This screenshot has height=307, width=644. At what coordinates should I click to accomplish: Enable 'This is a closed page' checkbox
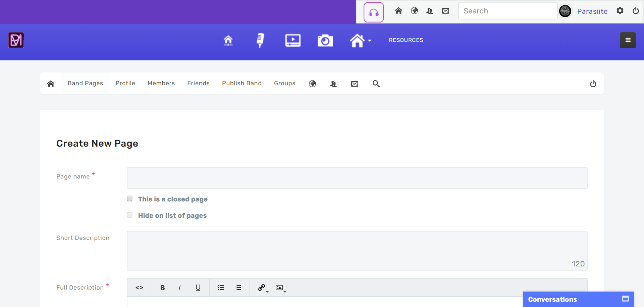click(x=130, y=199)
